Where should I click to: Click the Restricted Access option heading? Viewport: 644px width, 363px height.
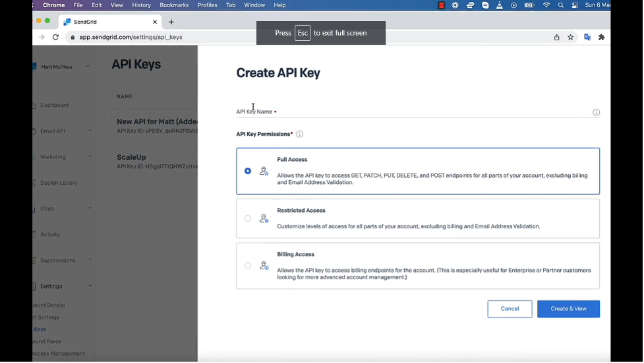[x=301, y=211]
